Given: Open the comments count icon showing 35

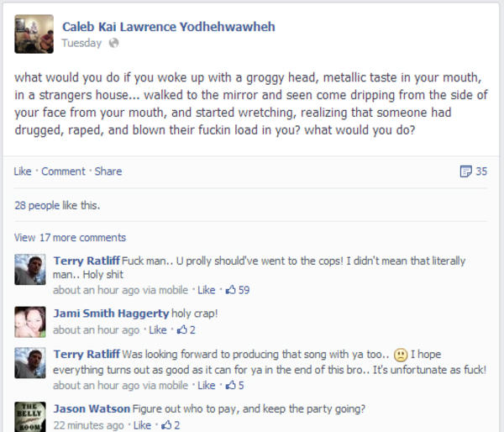Looking at the screenshot, I should click(x=466, y=171).
